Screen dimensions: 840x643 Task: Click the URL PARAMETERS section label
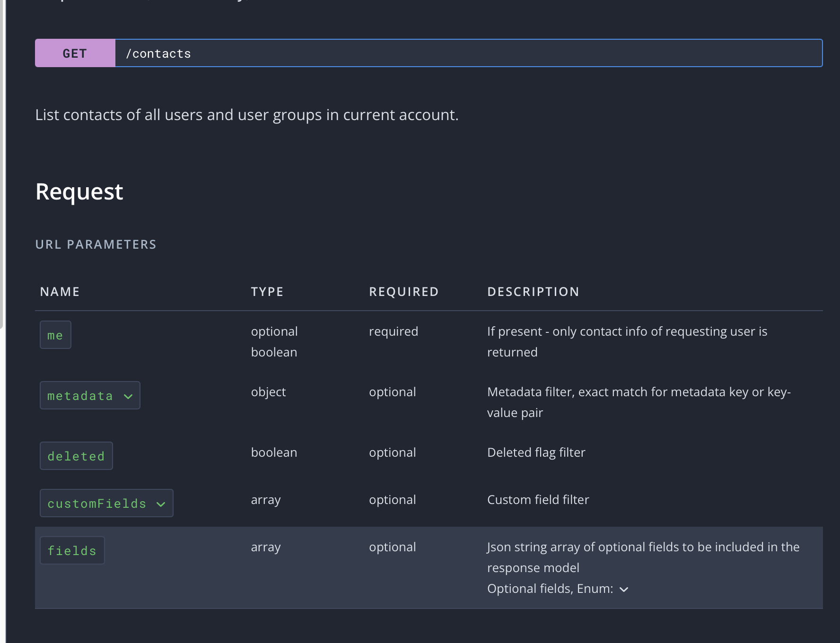(96, 244)
